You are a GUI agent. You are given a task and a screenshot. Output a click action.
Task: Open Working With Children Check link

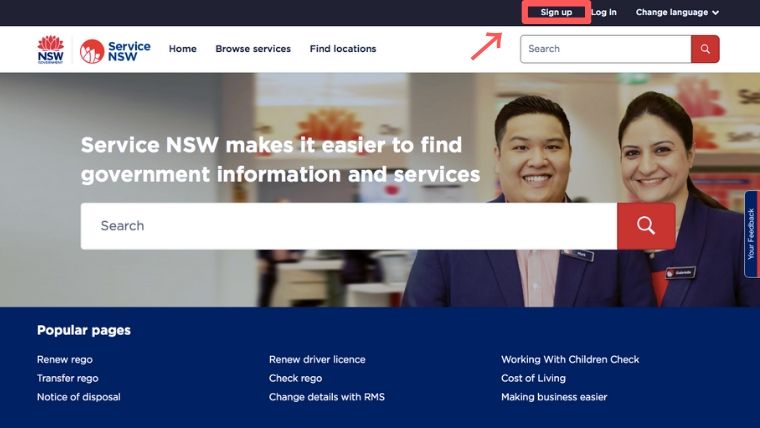[x=570, y=360]
